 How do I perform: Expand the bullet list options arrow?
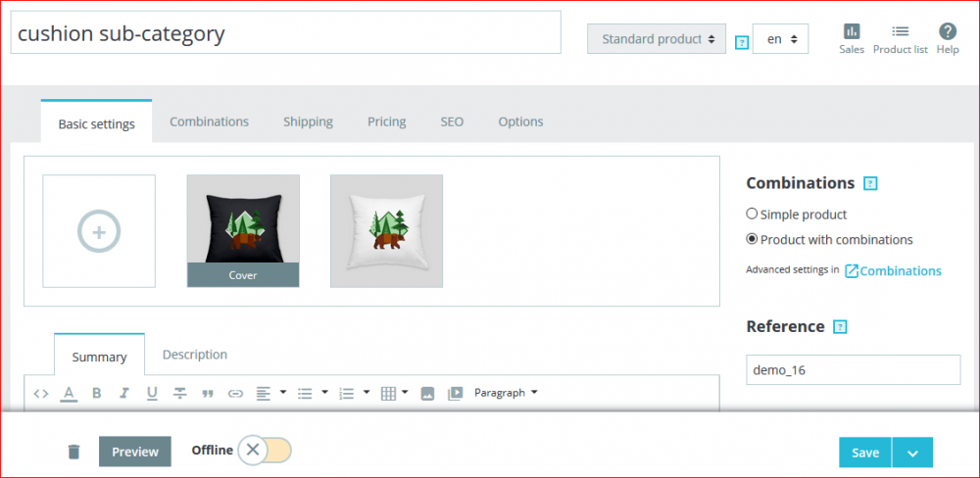[324, 393]
